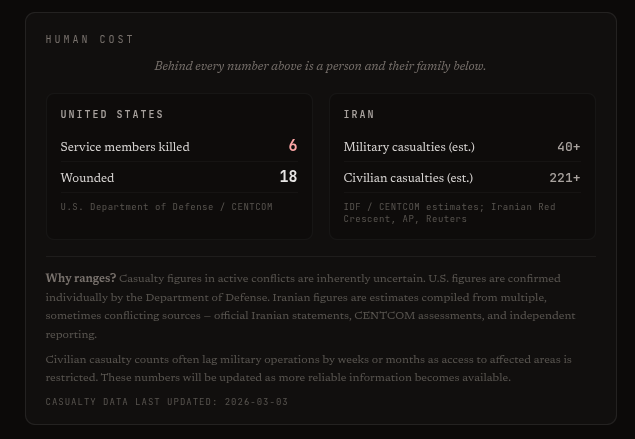The height and width of the screenshot is (439, 635).
Task: Click the Military casualties (est.) label
Action: pos(409,147)
